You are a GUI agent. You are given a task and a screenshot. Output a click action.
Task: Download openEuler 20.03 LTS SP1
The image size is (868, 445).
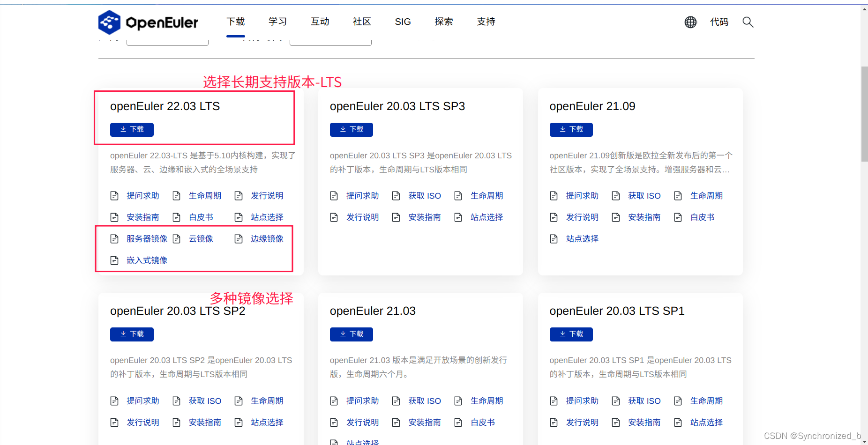pyautogui.click(x=571, y=334)
